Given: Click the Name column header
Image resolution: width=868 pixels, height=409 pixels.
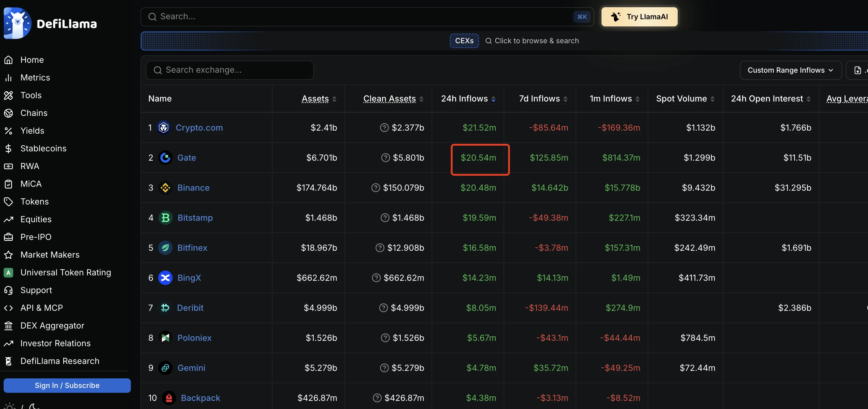Looking at the screenshot, I should click(x=160, y=99).
